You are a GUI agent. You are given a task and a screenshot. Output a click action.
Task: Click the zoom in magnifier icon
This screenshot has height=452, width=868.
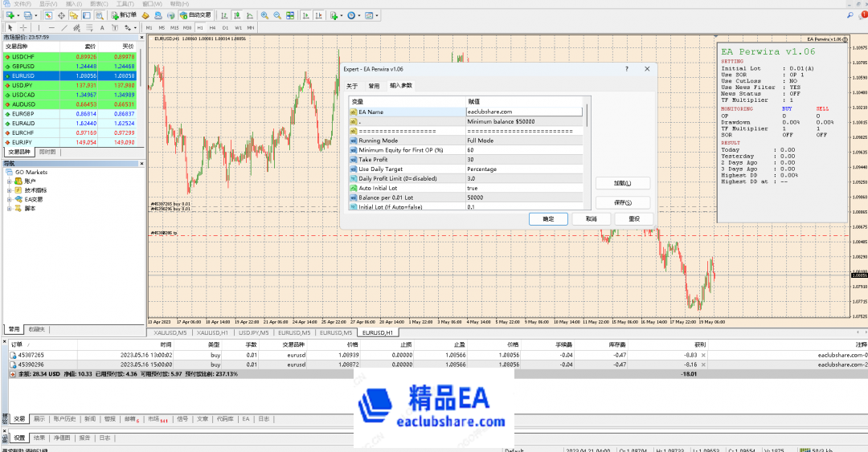click(x=263, y=15)
